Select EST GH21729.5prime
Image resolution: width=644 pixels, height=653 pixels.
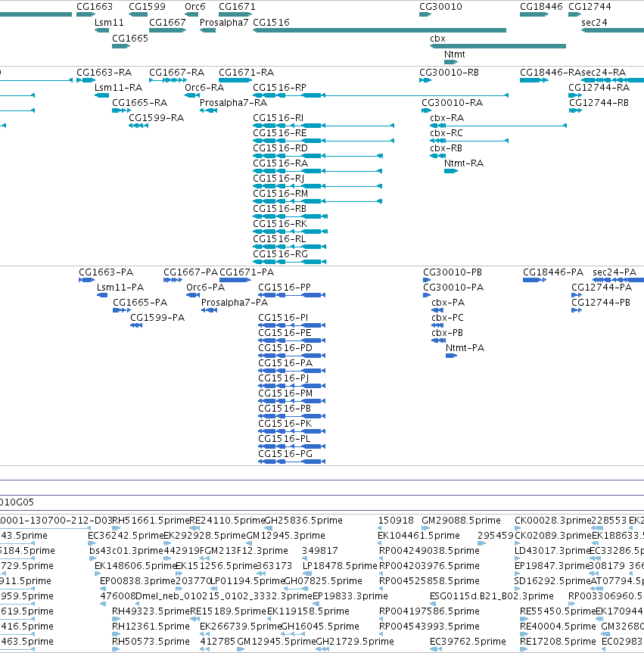coord(356,642)
